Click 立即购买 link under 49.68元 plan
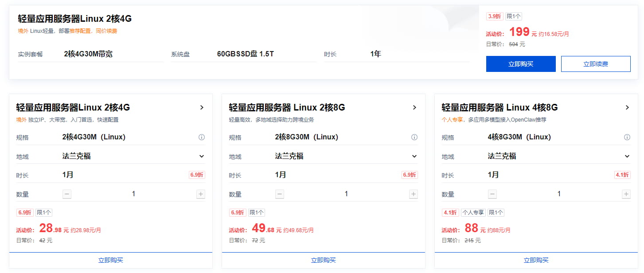Image resolution: width=644 pixels, height=273 pixels. (324, 260)
